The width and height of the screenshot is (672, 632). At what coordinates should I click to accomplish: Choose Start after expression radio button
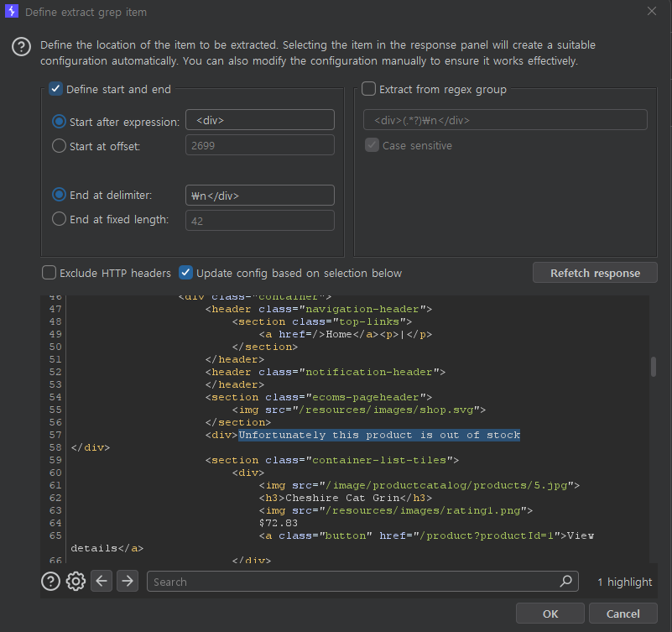point(59,122)
